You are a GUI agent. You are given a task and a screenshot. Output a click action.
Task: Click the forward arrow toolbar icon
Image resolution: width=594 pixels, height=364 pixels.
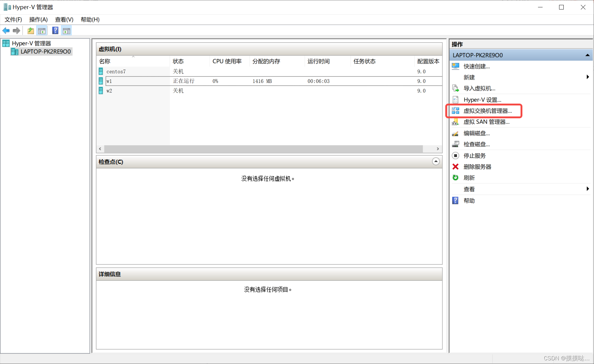coord(17,31)
